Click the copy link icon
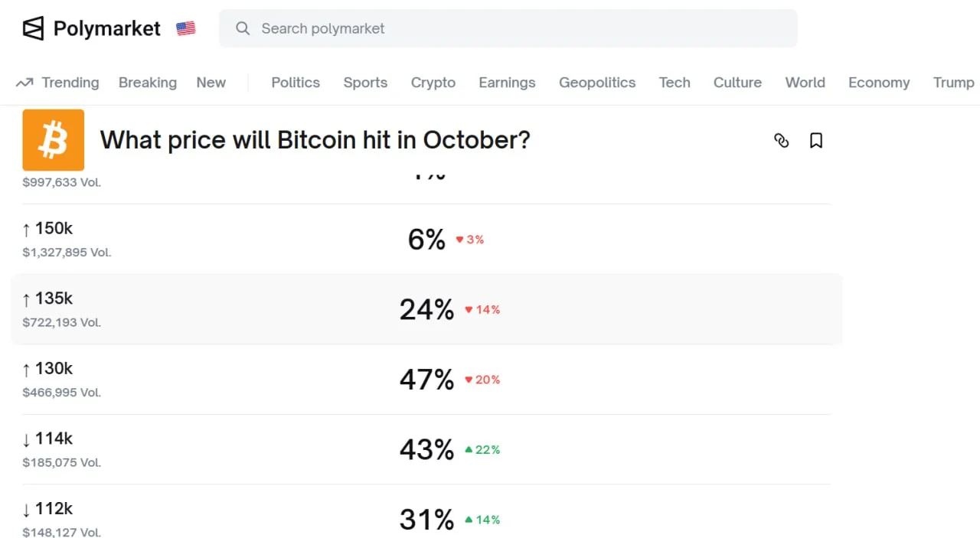This screenshot has height=538, width=980. (781, 141)
